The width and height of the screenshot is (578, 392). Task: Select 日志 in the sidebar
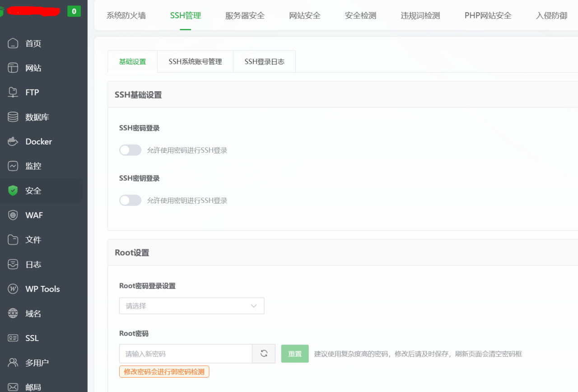point(33,264)
